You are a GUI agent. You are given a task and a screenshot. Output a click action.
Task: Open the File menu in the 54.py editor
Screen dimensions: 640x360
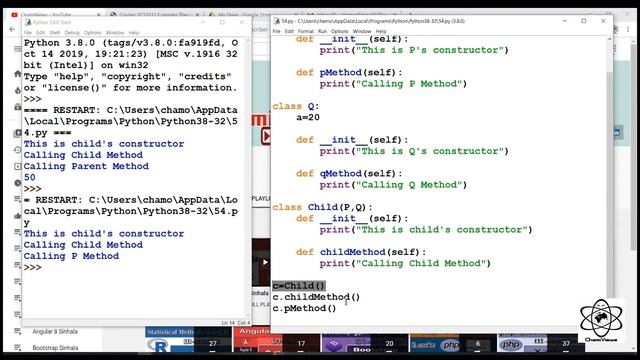(x=276, y=31)
